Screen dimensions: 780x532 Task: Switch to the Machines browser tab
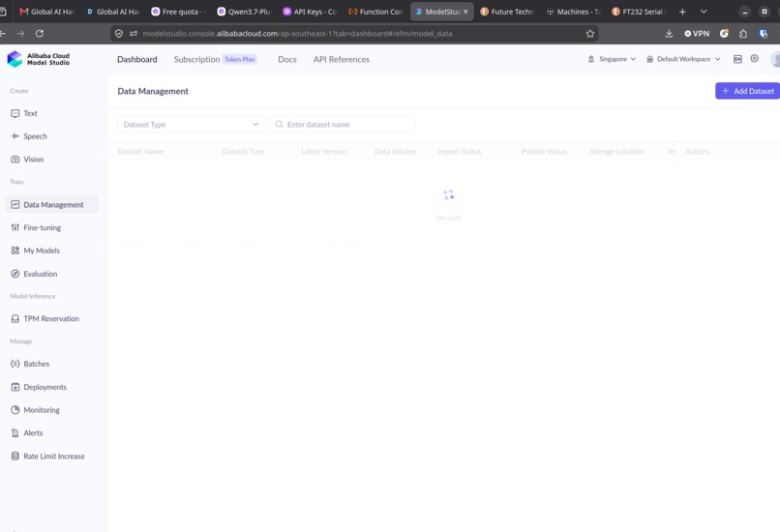(x=573, y=12)
